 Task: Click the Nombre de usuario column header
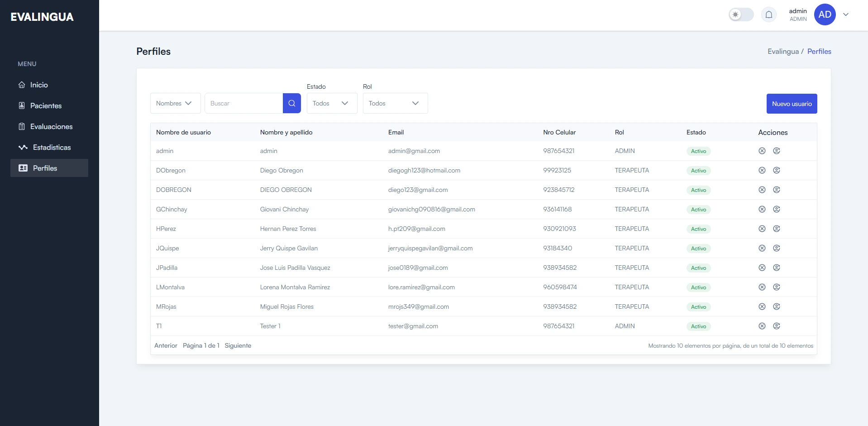[183, 132]
